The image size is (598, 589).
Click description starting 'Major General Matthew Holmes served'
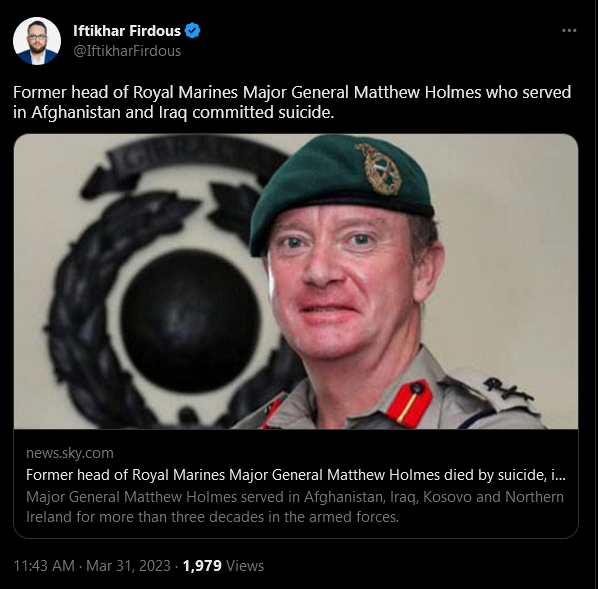pos(295,507)
